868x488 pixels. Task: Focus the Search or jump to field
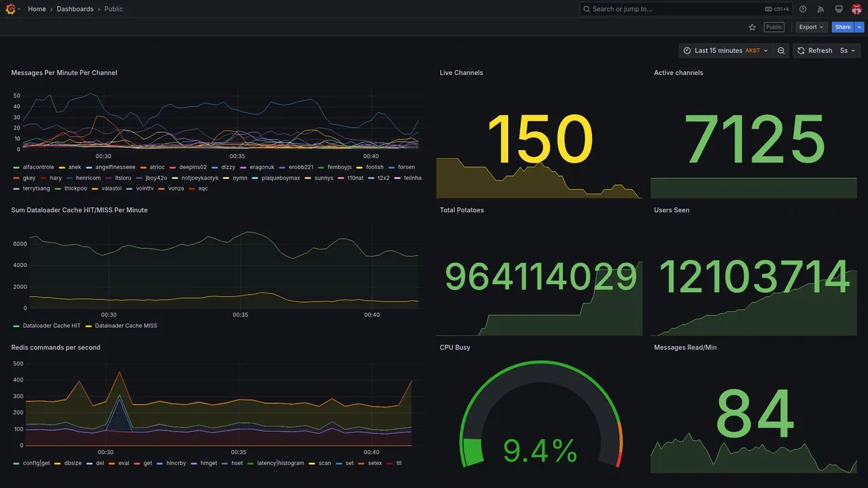686,9
